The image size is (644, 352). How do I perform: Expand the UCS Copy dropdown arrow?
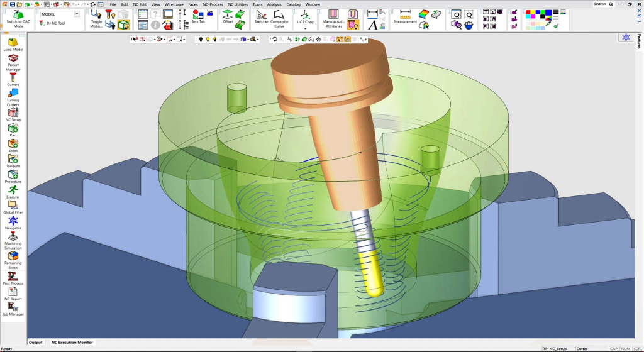[x=306, y=28]
